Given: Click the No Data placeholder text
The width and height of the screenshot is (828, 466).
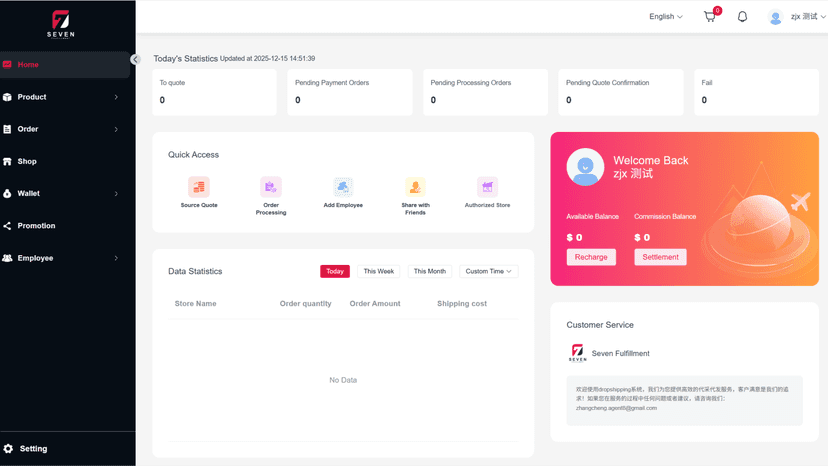Looking at the screenshot, I should (343, 380).
